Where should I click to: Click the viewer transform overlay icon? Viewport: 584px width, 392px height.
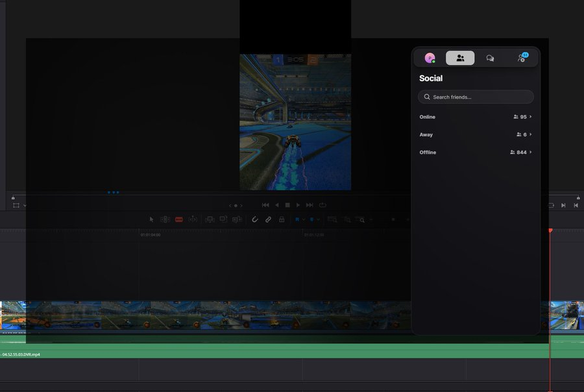point(16,205)
